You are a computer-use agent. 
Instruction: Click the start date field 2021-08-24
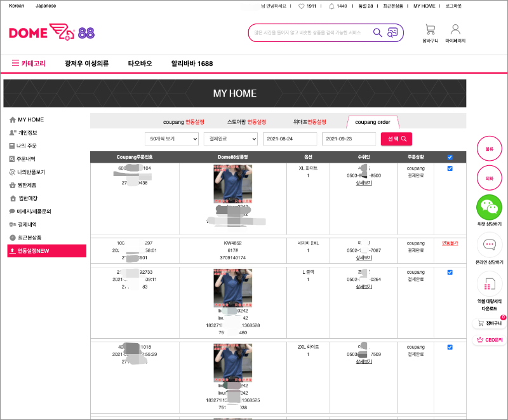(290, 139)
